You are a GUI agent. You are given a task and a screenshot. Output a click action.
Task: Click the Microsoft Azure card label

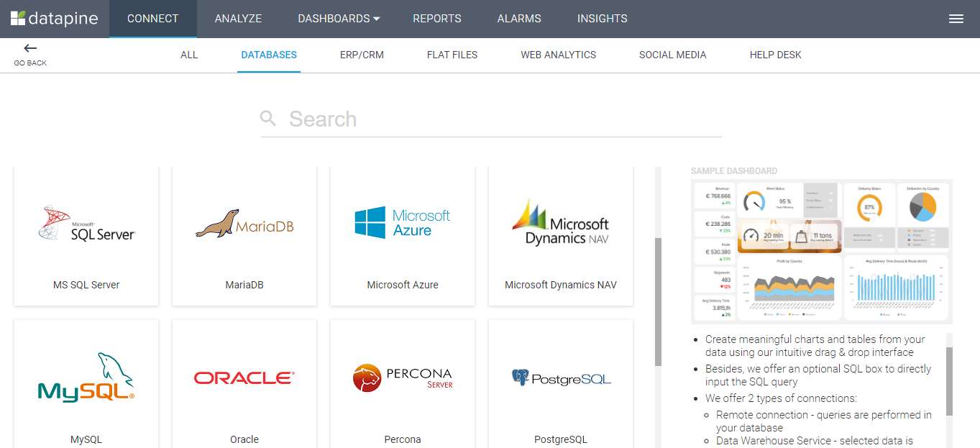(x=403, y=285)
